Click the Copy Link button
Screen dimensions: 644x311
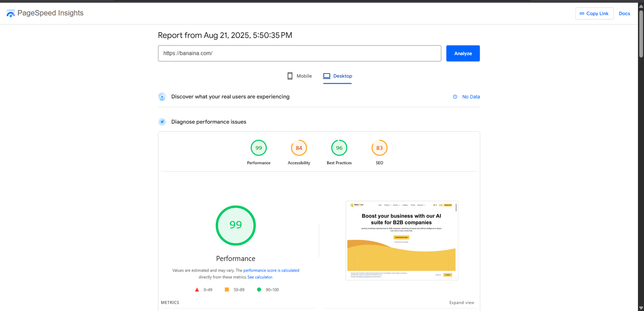coord(594,13)
